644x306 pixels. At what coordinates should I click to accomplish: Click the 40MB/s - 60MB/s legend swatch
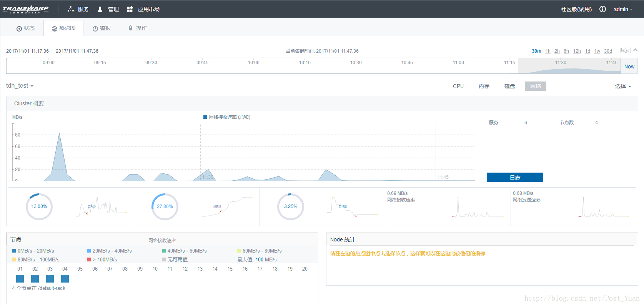(x=164, y=251)
